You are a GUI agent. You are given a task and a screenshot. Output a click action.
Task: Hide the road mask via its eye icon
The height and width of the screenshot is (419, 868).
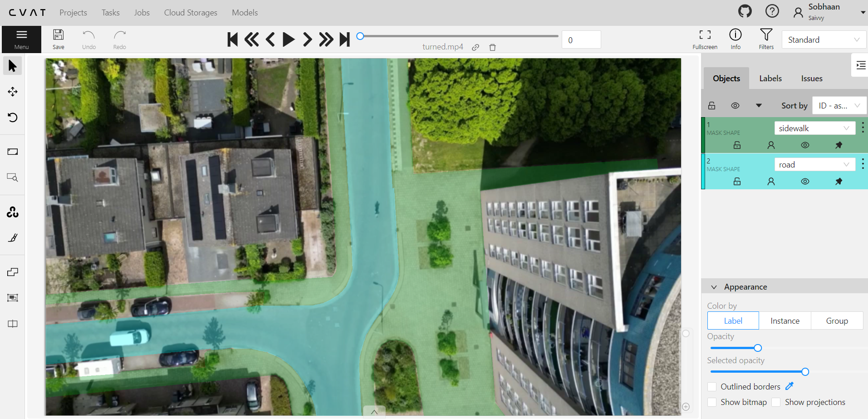click(x=805, y=182)
